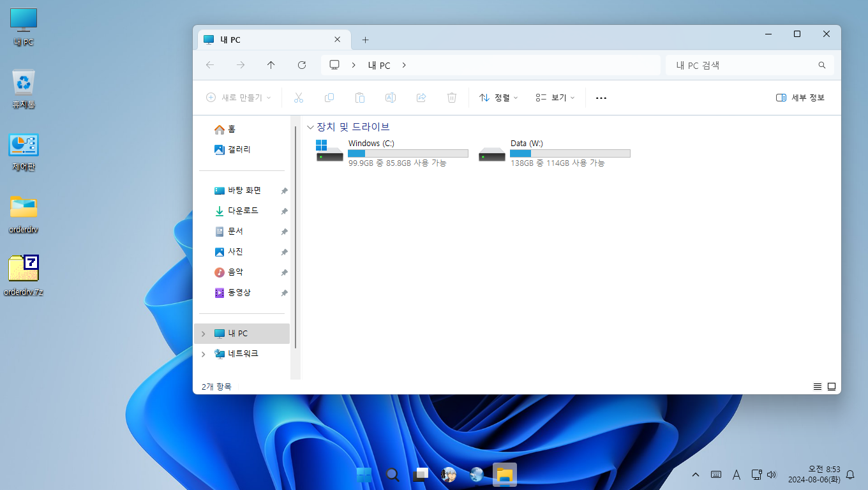Click the monitor icon in address bar
The width and height of the screenshot is (868, 490).
tap(334, 65)
